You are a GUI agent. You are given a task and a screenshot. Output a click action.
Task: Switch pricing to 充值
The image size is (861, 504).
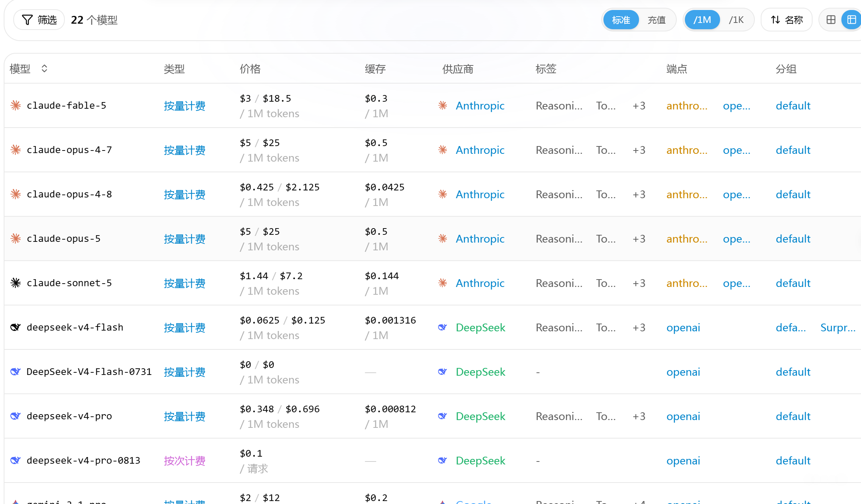[656, 20]
